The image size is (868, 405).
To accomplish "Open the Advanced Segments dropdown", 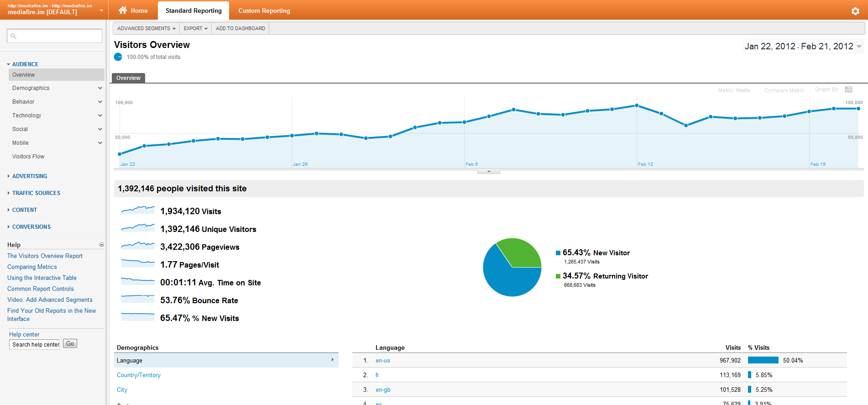I will tap(146, 28).
